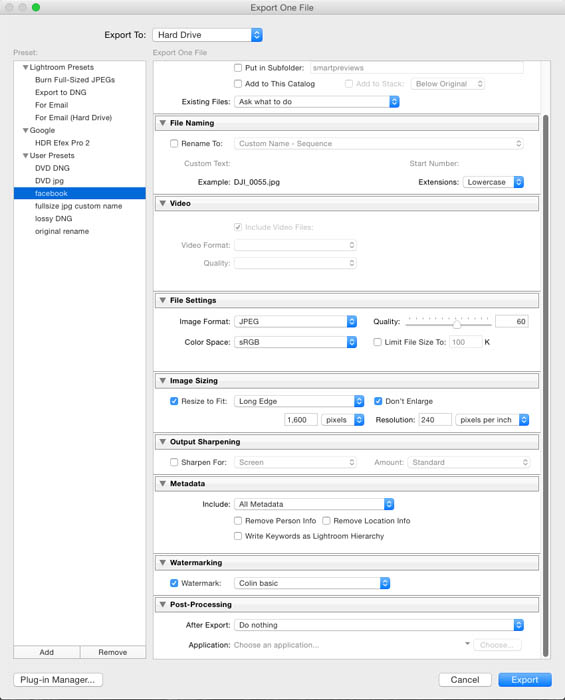Screen dimensions: 565x700
Task: Collapse the User Presets group
Action: coord(25,156)
